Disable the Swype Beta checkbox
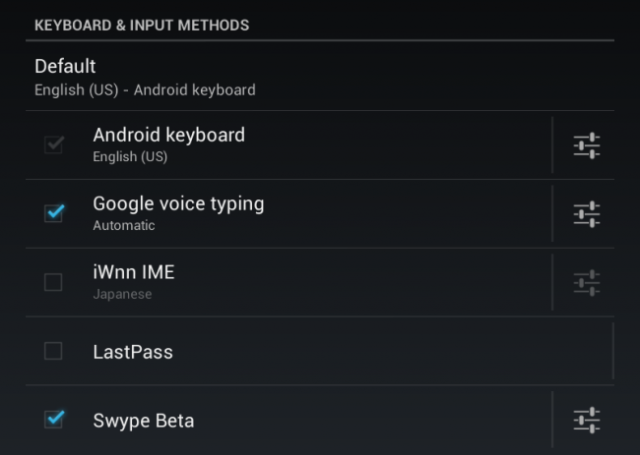 pyautogui.click(x=53, y=419)
